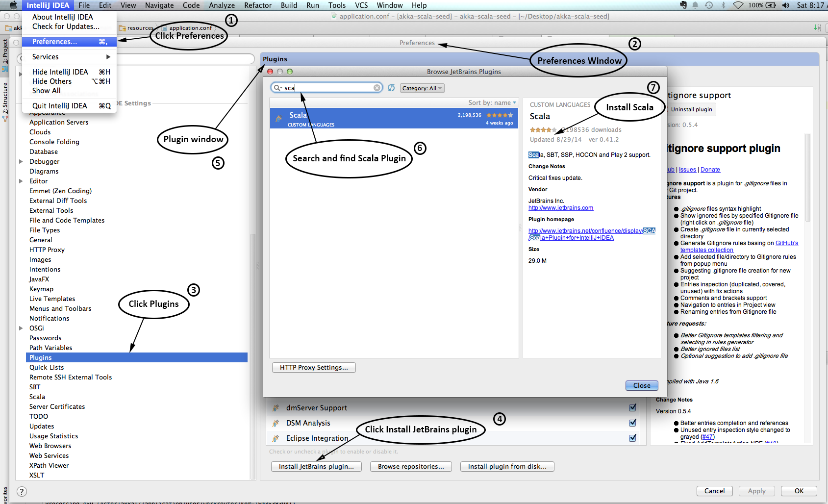Select File Types in the settings list

point(45,230)
